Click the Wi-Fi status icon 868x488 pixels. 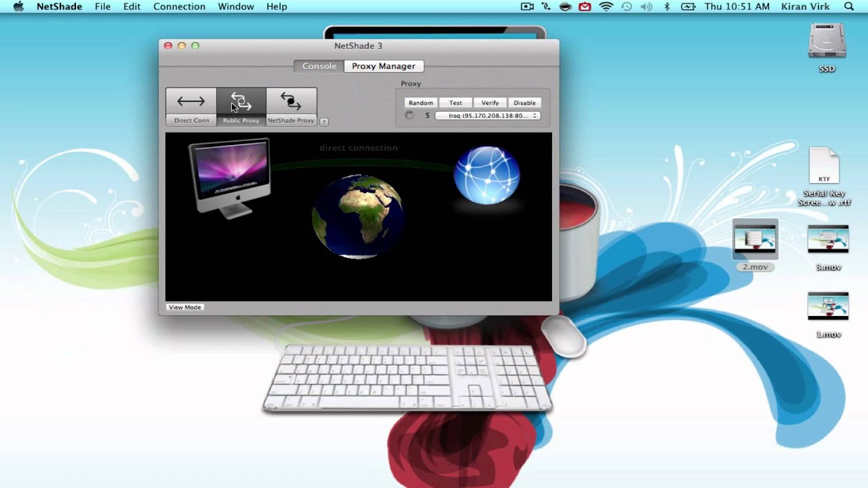606,7
